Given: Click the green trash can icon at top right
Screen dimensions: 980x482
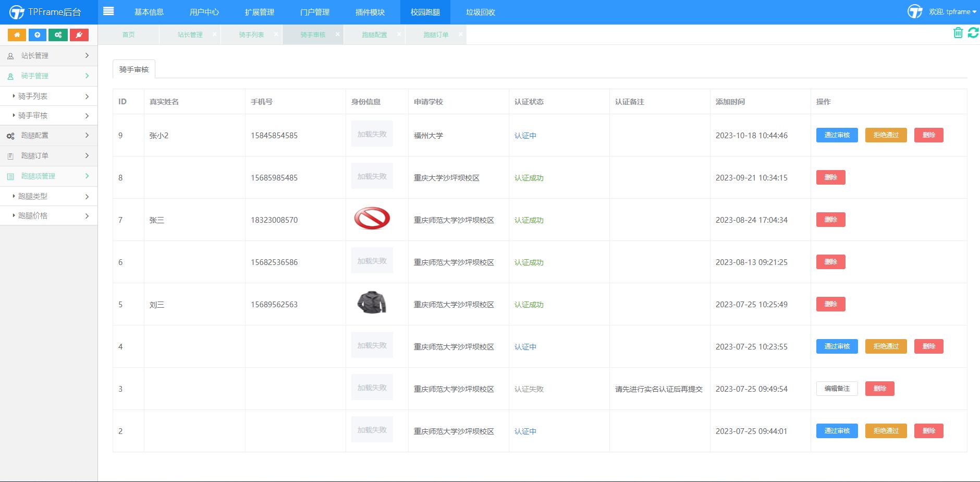Looking at the screenshot, I should click(958, 33).
